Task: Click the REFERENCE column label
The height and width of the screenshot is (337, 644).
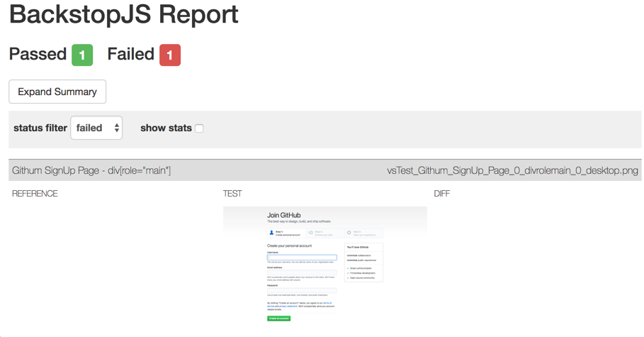Action: click(35, 194)
